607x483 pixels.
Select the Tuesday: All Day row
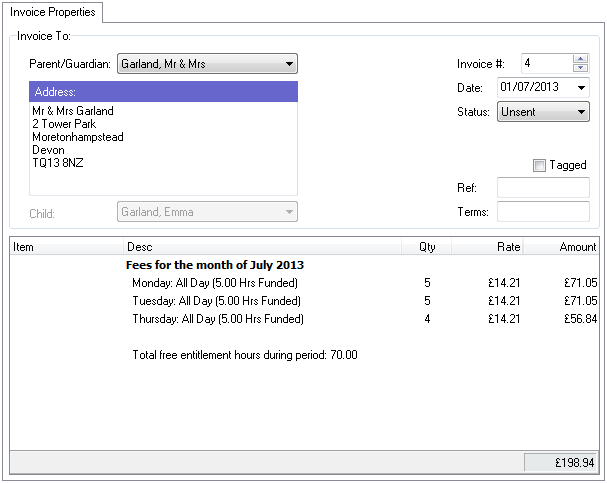tap(304, 301)
